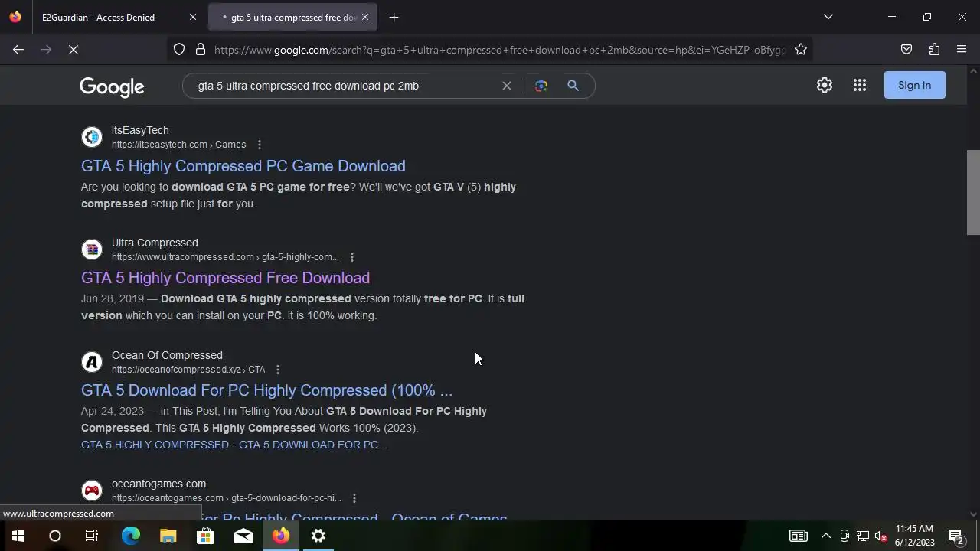
Task: Open GTA 5 Download For PC Highly Compressed (100%
Action: tap(266, 390)
